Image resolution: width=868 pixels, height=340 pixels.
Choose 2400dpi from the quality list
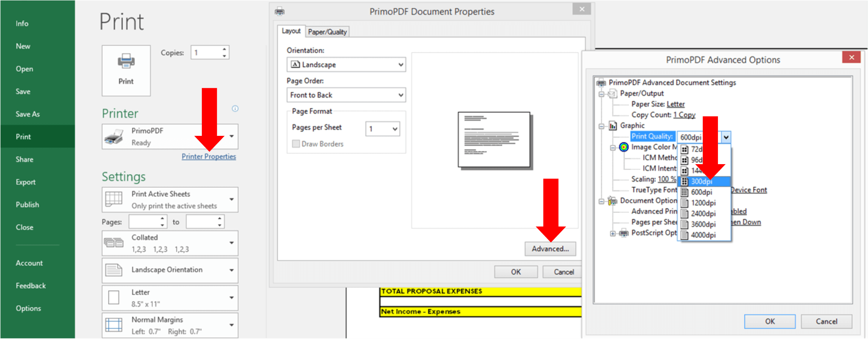coord(705,214)
